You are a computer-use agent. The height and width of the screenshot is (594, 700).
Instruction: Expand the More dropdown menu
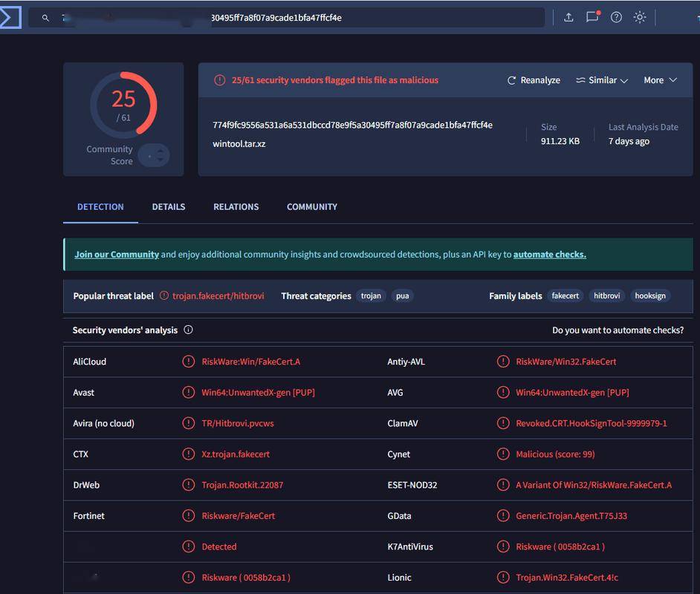[661, 80]
